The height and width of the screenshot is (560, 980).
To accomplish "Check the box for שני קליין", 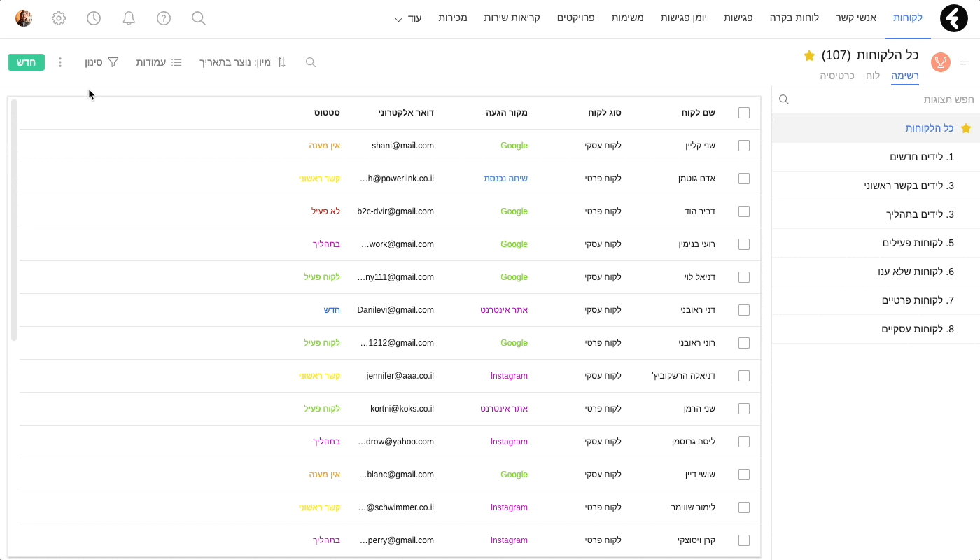I will click(x=744, y=146).
